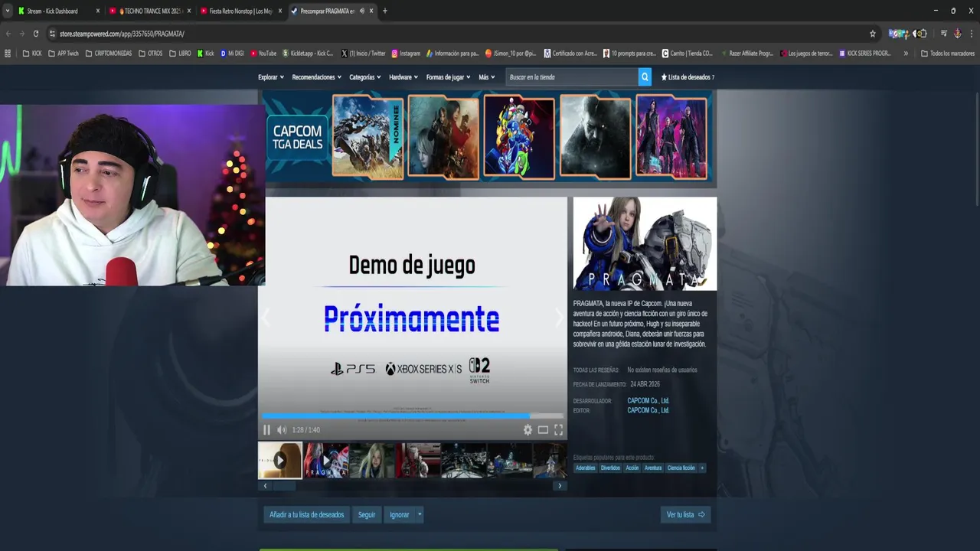The height and width of the screenshot is (551, 980).
Task: Click the Buscar en la tienda field
Action: coord(572,77)
